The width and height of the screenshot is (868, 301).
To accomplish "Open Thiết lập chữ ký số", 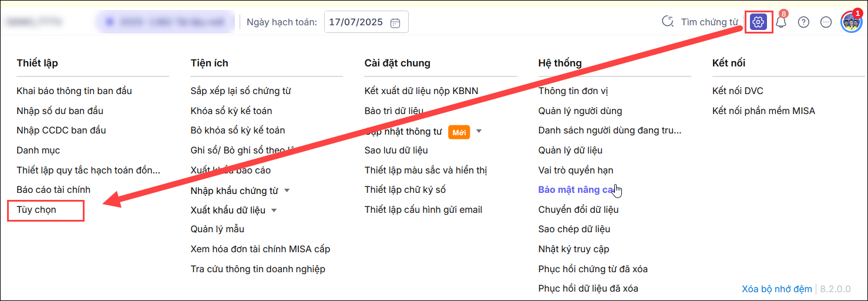I will (405, 190).
